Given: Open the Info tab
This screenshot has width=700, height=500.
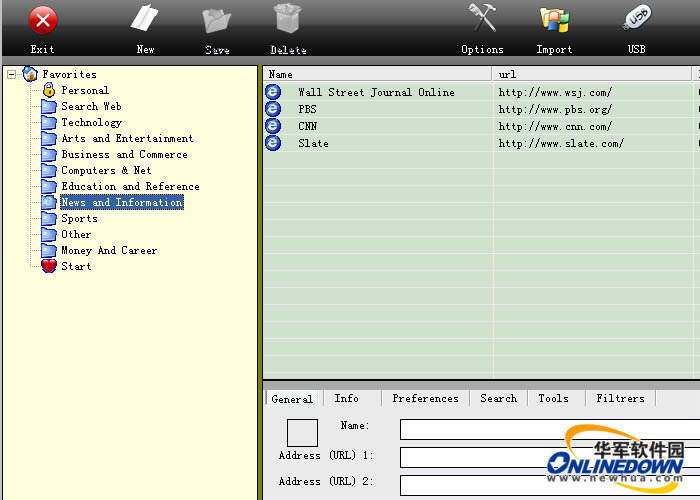Looking at the screenshot, I should 346,398.
